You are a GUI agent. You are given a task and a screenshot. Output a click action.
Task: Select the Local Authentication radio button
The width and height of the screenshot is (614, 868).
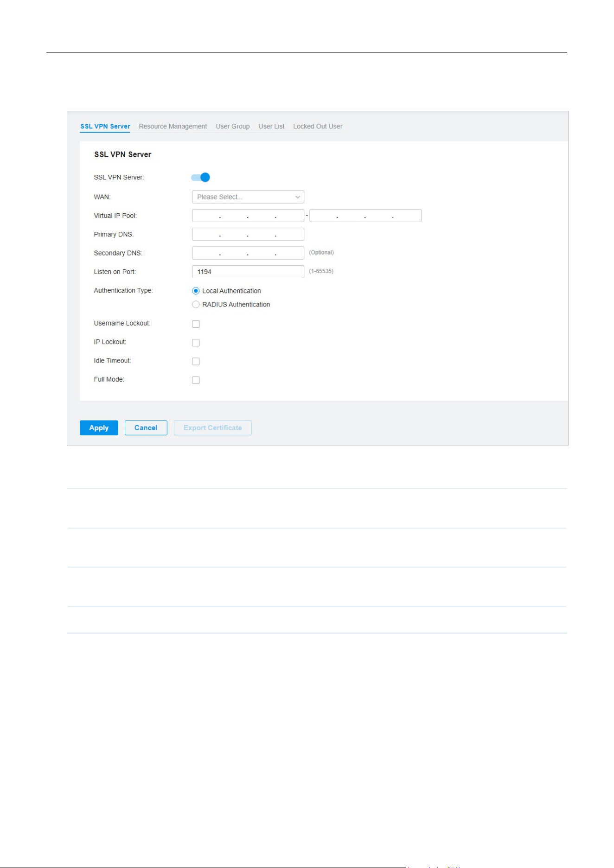pyautogui.click(x=196, y=291)
